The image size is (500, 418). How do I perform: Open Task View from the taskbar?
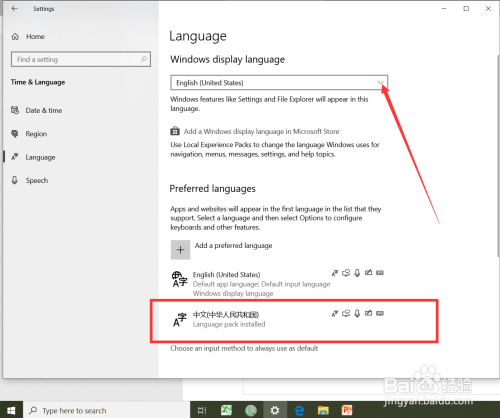(202, 410)
